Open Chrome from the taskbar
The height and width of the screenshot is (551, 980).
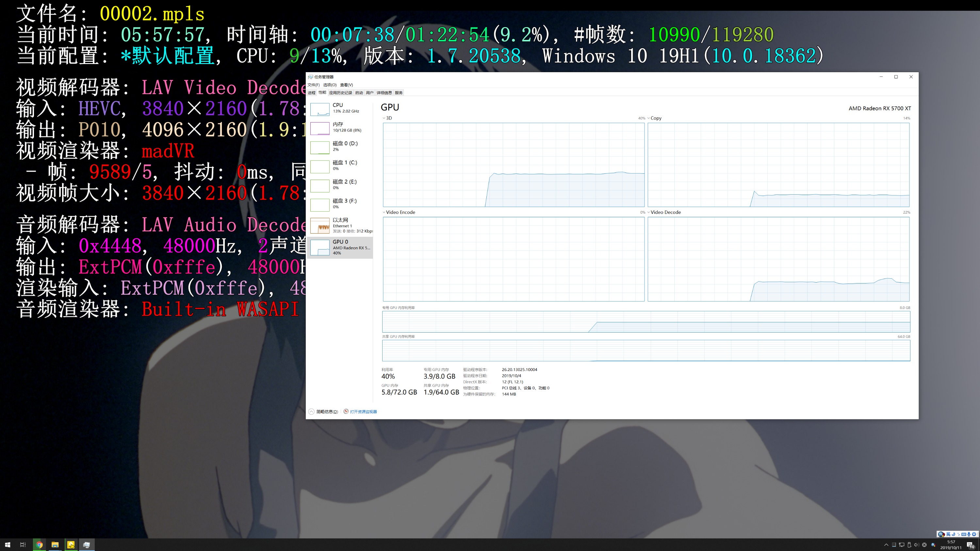click(x=39, y=544)
